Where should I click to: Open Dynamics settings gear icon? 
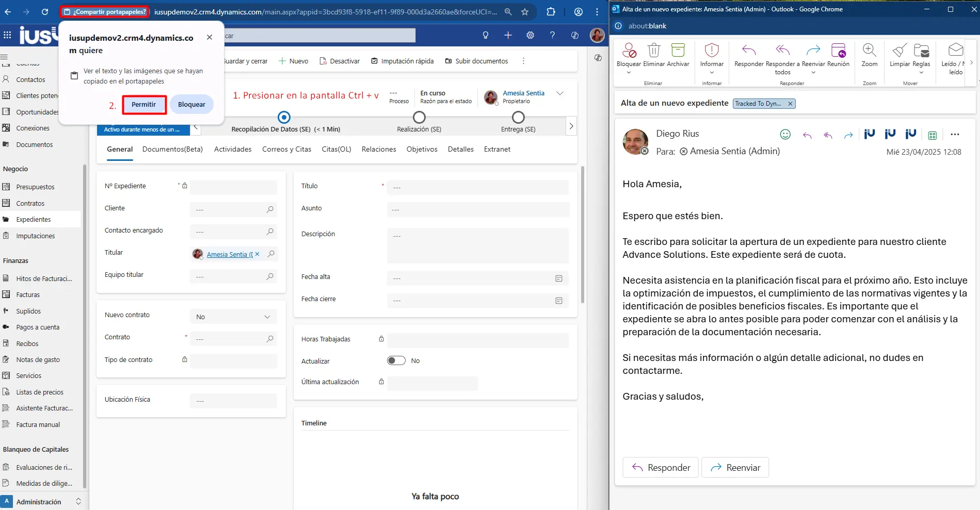530,35
